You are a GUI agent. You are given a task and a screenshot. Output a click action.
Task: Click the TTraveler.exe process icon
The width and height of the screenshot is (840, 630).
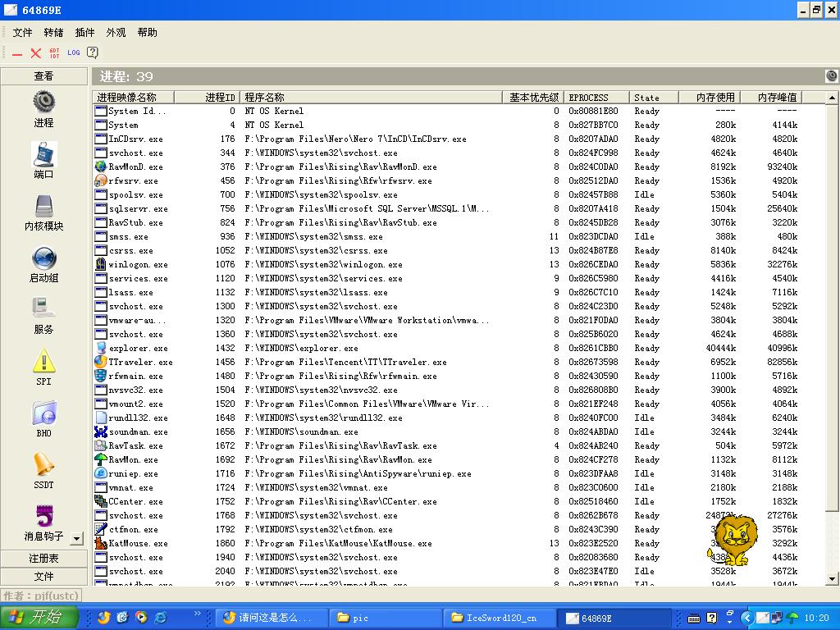pyautogui.click(x=100, y=362)
